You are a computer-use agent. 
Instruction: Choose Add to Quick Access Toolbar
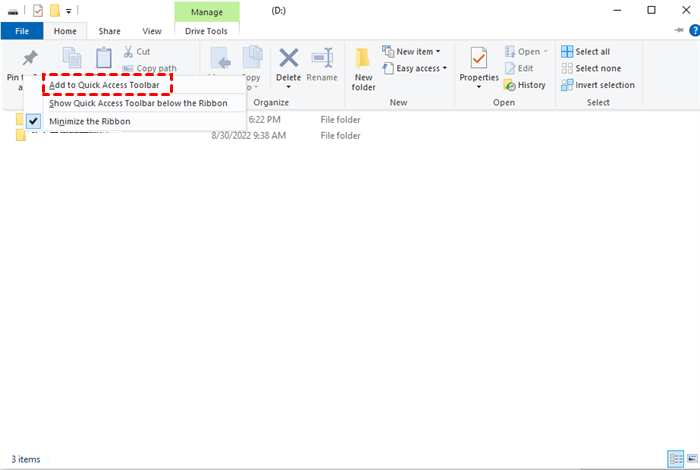coord(104,85)
